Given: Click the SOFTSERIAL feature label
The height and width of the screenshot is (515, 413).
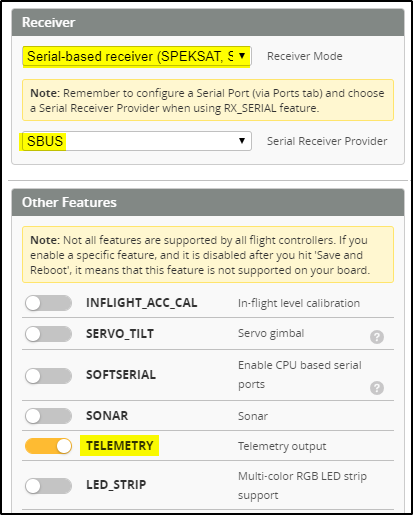Looking at the screenshot, I should click(121, 375).
